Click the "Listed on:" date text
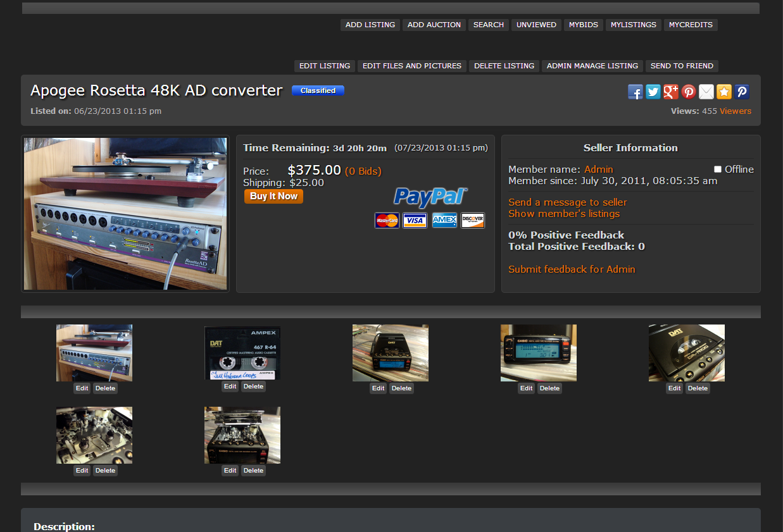This screenshot has width=783, height=532. pyautogui.click(x=96, y=111)
